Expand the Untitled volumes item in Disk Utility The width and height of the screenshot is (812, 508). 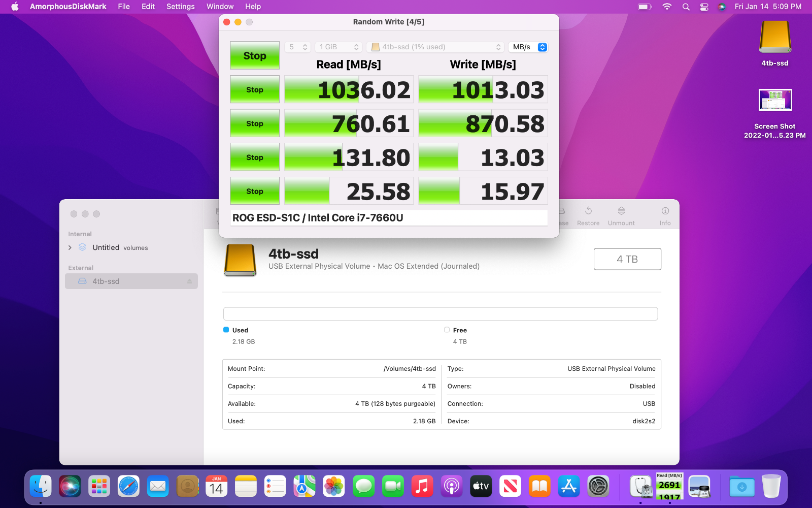(70, 247)
